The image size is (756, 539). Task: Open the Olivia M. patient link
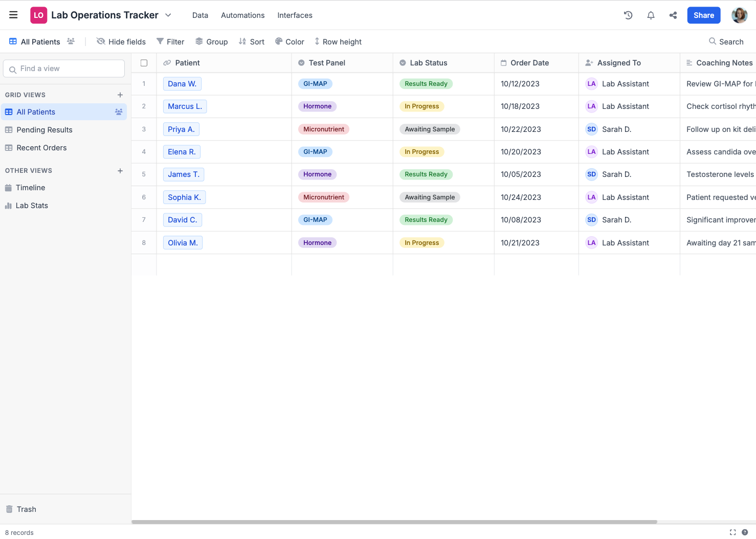click(183, 243)
